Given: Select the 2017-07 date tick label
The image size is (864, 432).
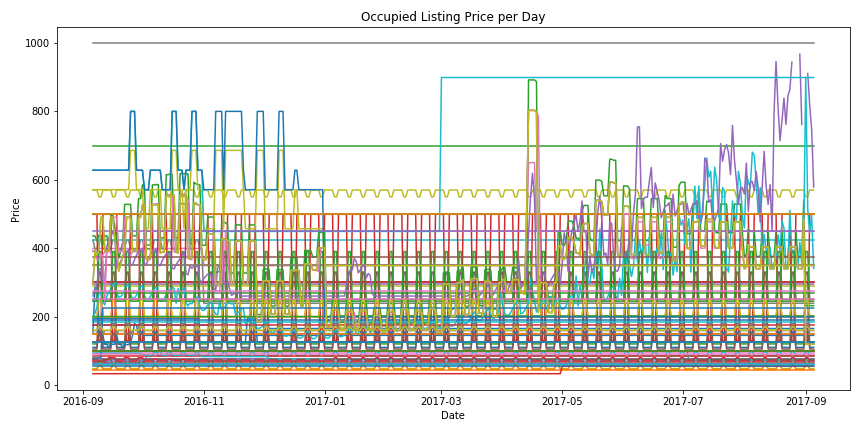Looking at the screenshot, I should 682,400.
